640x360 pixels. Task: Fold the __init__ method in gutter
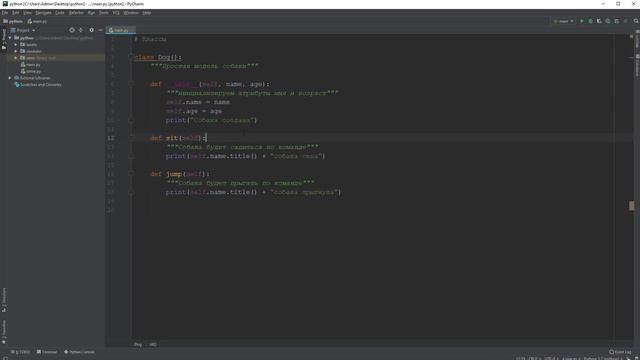point(131,84)
